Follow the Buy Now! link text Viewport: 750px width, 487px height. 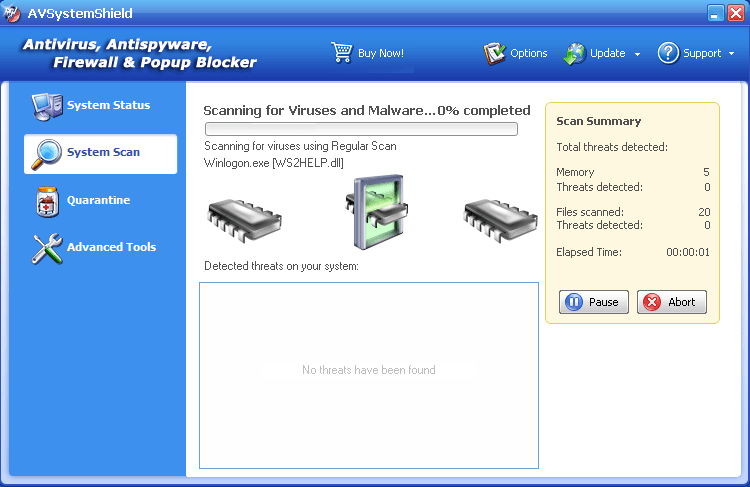(x=381, y=53)
